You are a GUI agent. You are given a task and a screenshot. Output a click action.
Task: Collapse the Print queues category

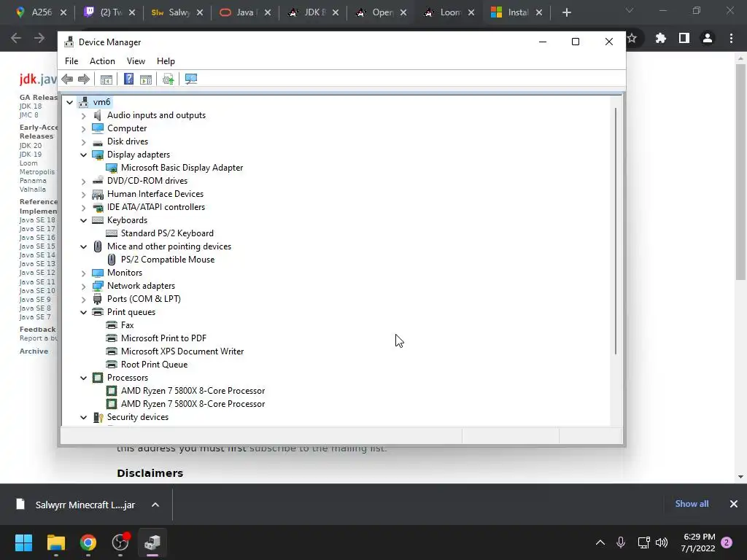pos(83,312)
